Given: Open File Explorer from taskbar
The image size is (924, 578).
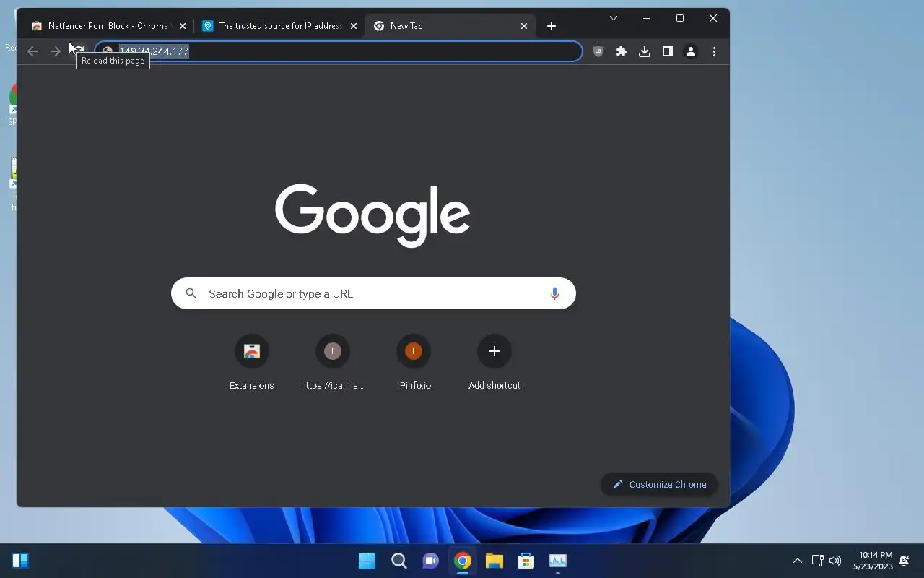Looking at the screenshot, I should [x=494, y=561].
